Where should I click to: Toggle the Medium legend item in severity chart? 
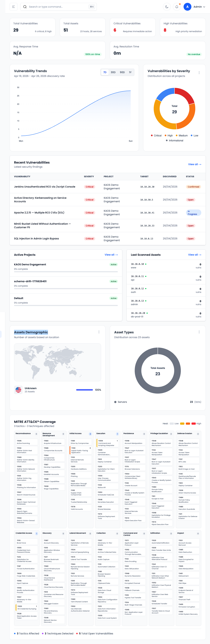(182, 136)
